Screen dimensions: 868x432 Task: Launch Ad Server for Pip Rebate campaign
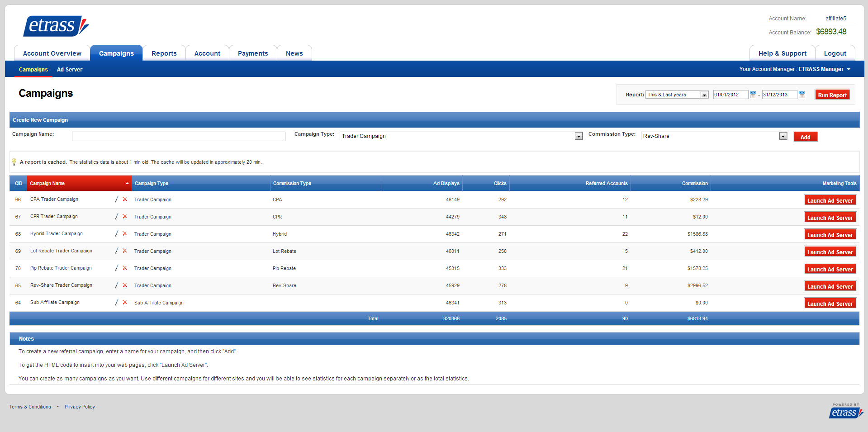(x=830, y=269)
